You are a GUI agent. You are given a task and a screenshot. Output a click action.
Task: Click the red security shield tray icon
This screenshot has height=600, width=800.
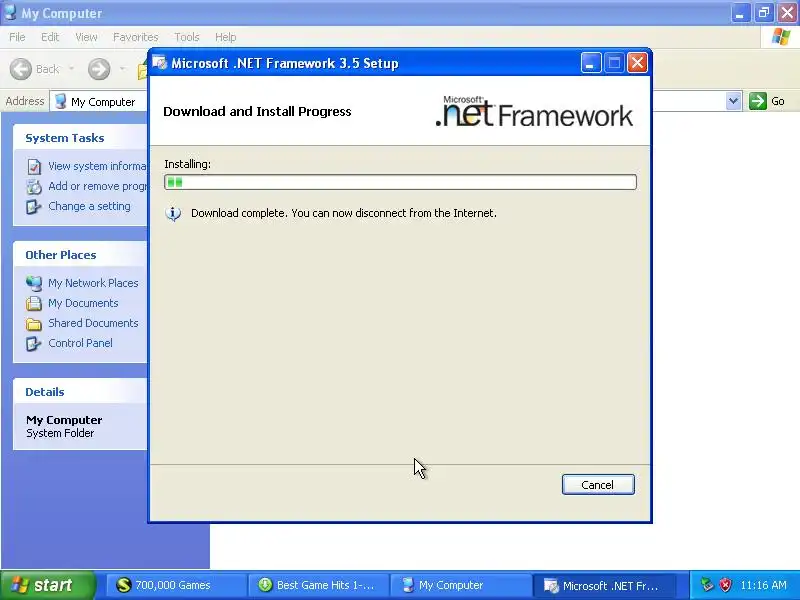tap(726, 585)
